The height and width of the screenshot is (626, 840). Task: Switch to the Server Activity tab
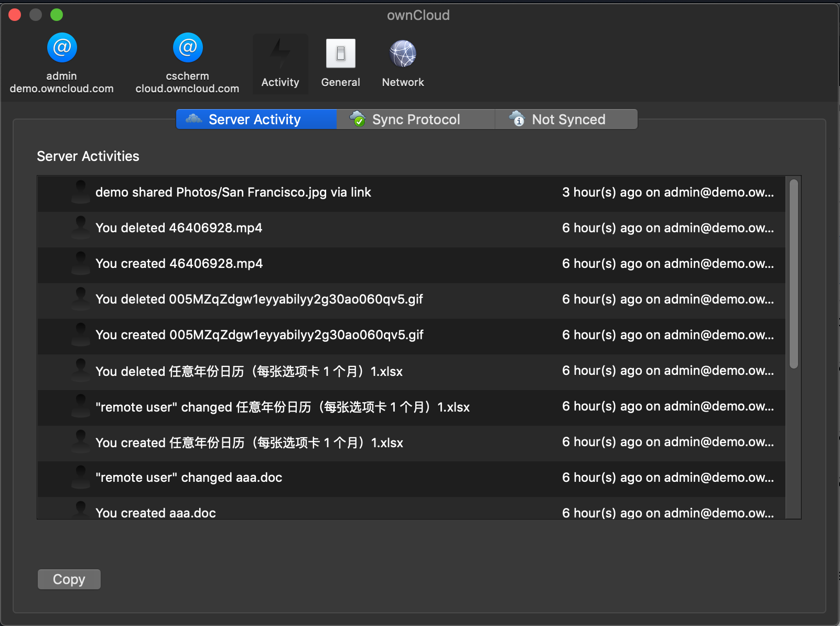256,120
